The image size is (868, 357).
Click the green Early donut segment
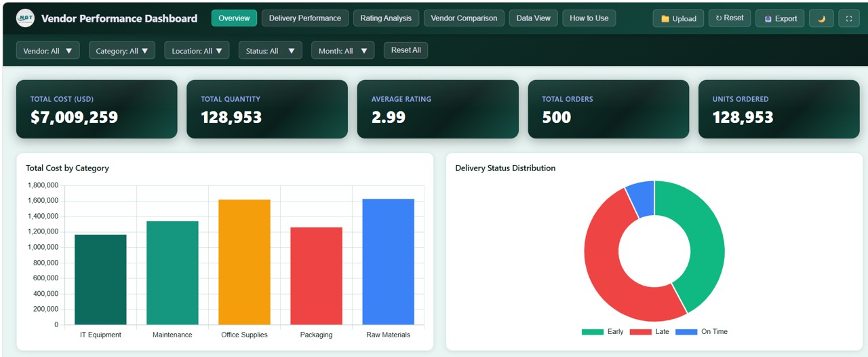coord(705,238)
